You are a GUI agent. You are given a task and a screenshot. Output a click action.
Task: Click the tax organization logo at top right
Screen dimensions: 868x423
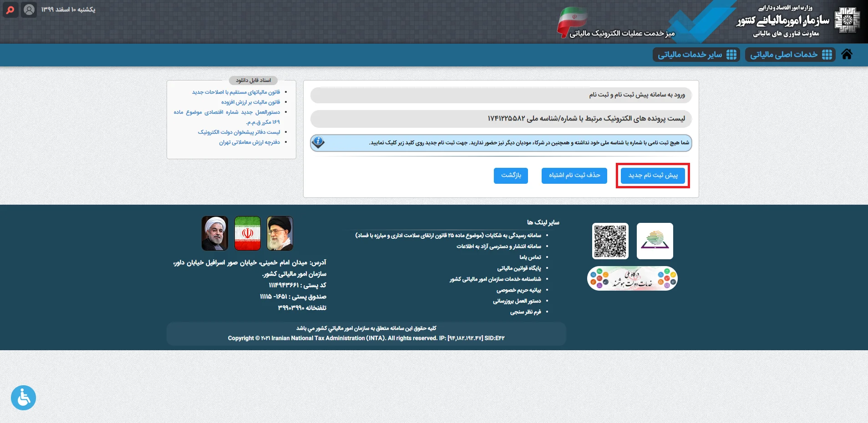(x=847, y=20)
